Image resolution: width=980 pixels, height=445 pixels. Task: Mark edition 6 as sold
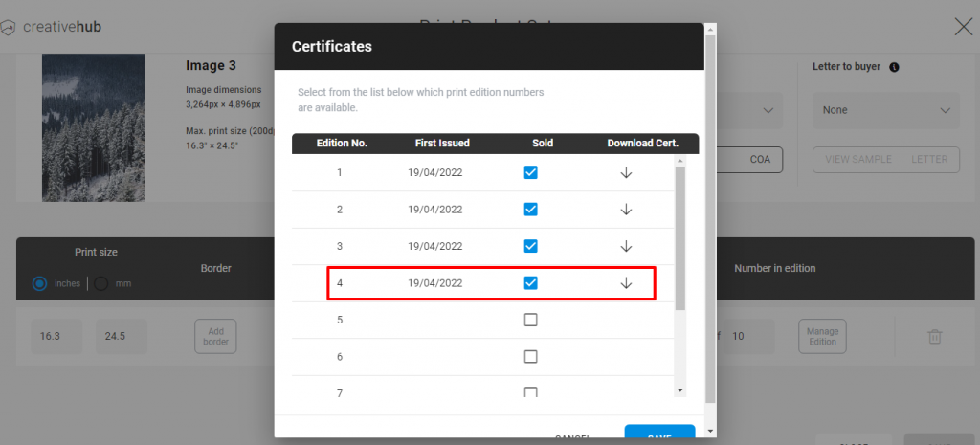coord(530,357)
